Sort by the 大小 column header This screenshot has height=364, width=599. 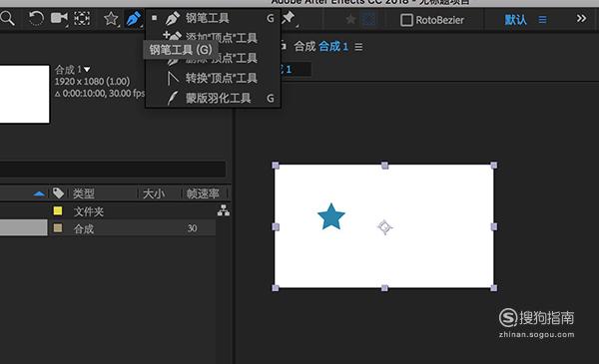tap(153, 193)
